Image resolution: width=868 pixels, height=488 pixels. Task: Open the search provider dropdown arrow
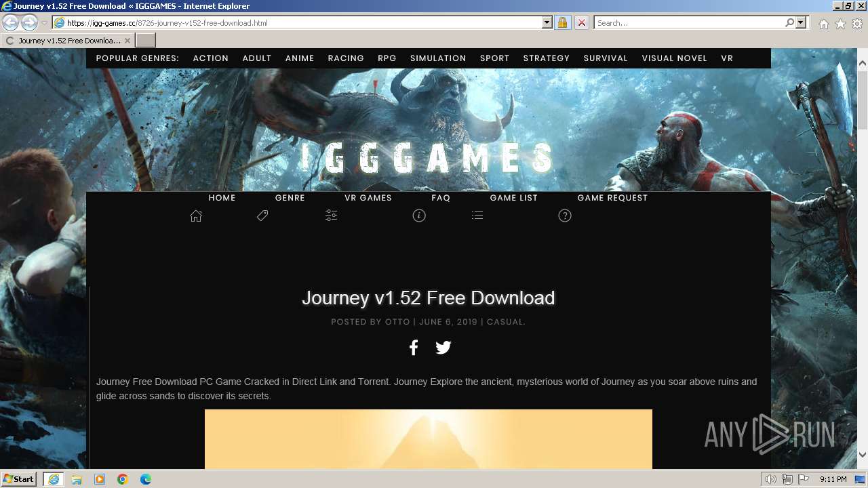tap(801, 22)
